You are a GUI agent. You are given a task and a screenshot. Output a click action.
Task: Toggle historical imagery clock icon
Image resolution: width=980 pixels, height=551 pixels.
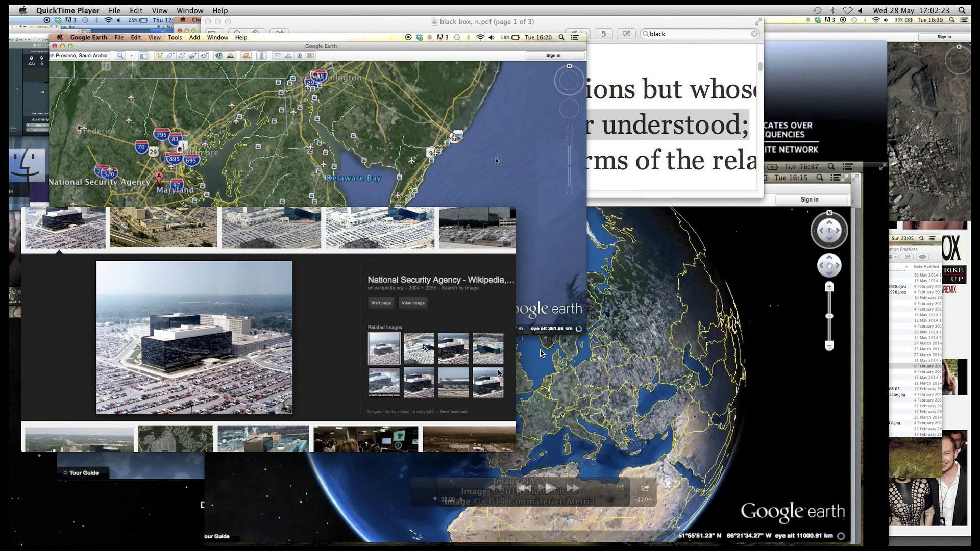(219, 56)
